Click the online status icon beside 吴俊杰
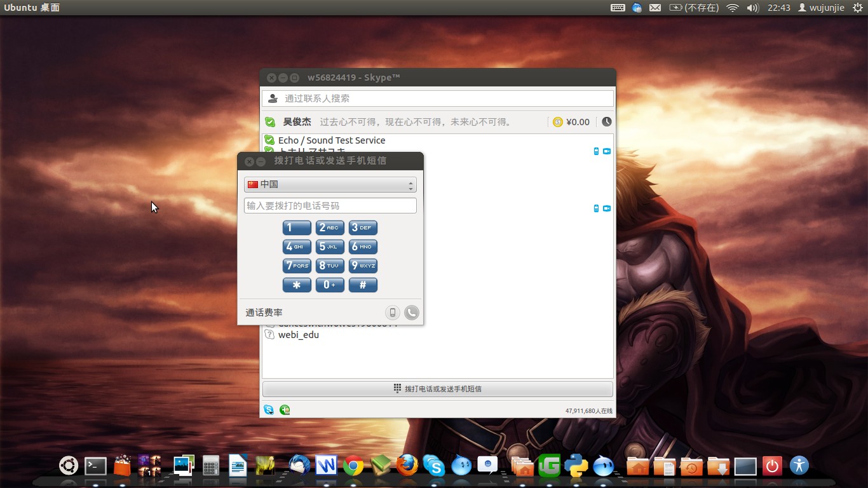 coord(270,122)
